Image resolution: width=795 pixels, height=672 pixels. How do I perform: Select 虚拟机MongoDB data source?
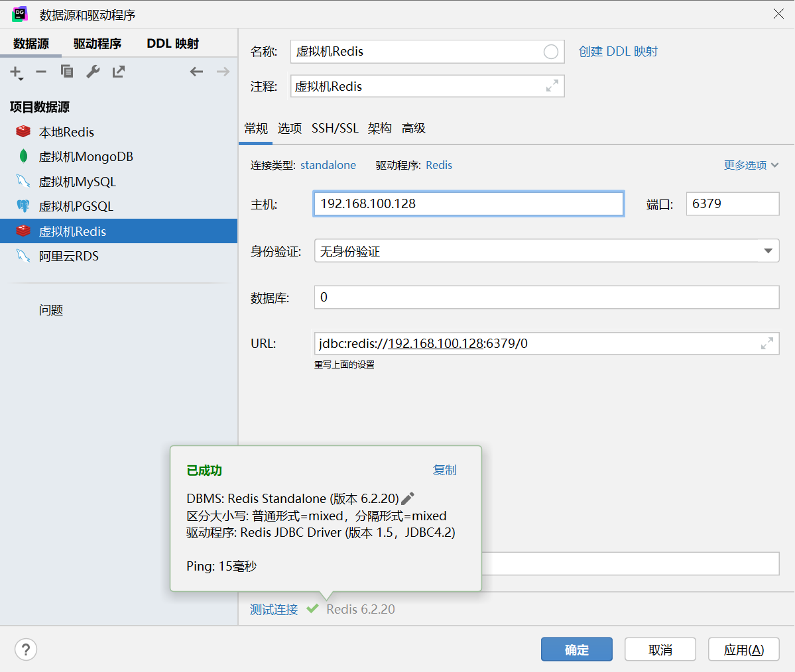(x=119, y=156)
